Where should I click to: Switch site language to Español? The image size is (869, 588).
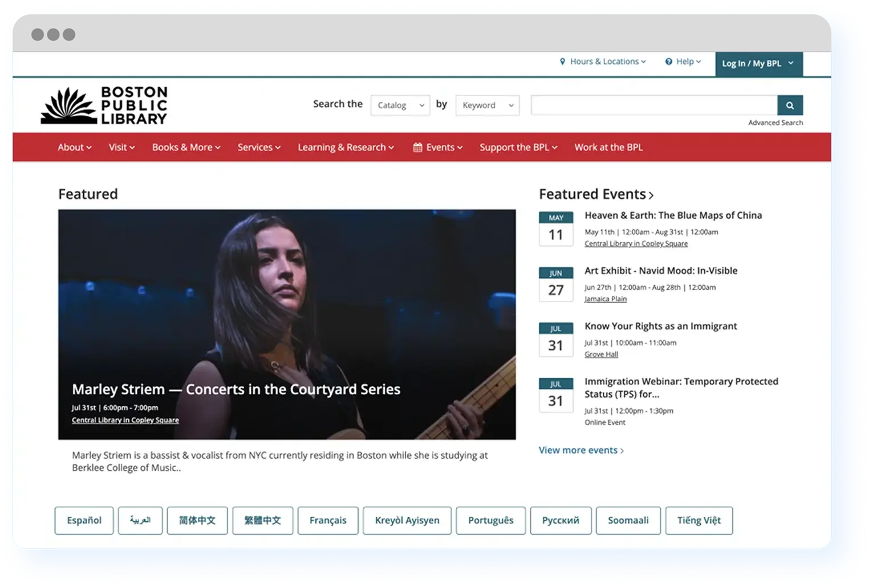84,520
